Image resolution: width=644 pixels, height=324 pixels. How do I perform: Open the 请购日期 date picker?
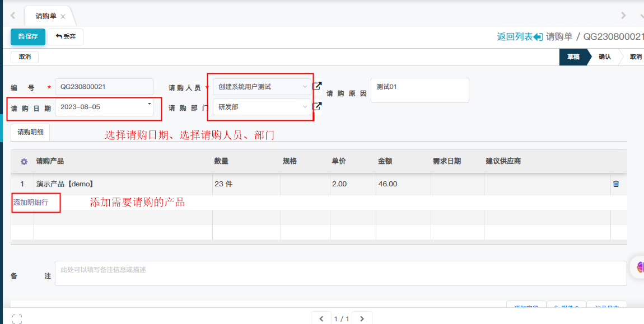(149, 104)
